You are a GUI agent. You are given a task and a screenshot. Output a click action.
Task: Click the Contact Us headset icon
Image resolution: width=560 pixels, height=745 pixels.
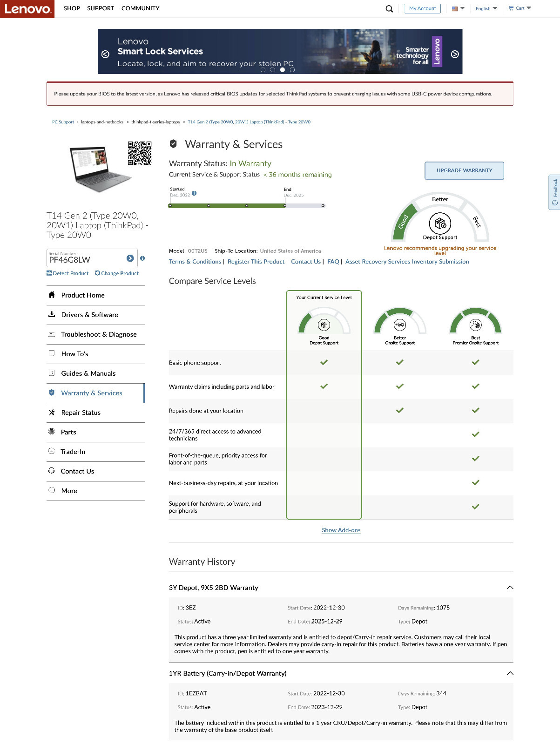point(52,471)
